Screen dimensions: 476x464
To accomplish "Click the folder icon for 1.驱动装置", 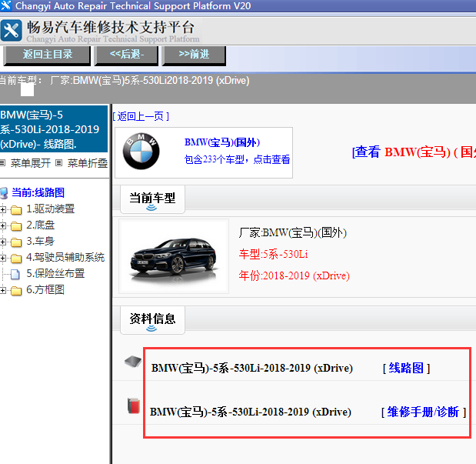I will coord(16,209).
